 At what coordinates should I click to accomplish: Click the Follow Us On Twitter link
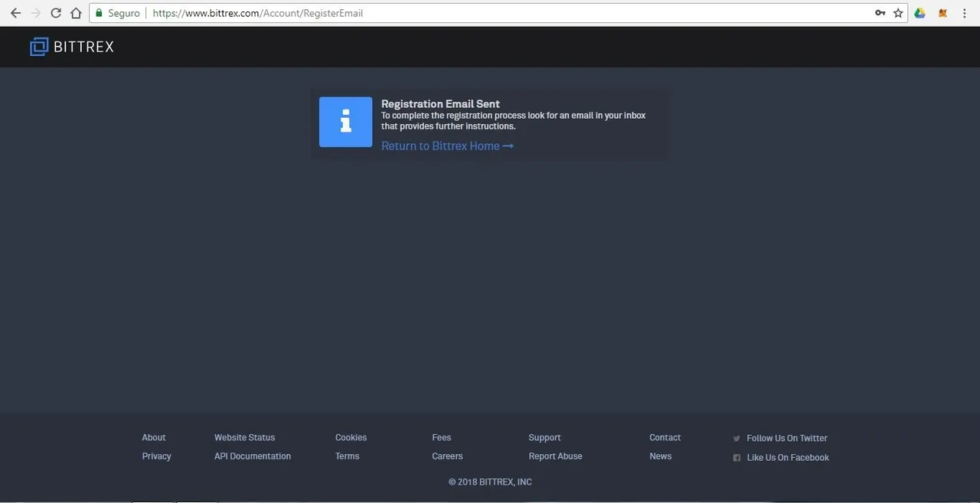[787, 439]
